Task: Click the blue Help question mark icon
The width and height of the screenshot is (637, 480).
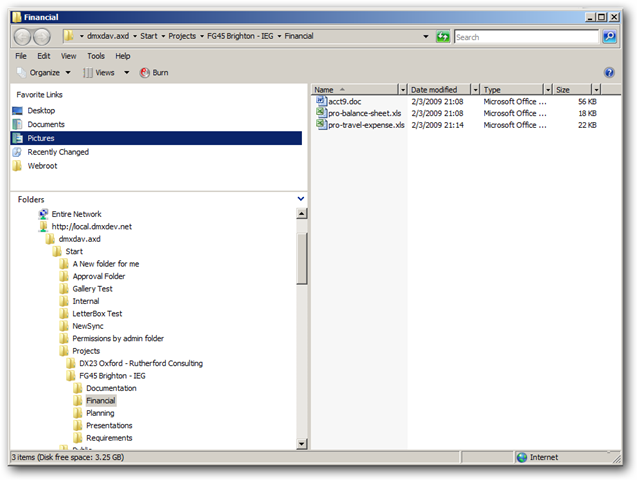Action: (609, 73)
